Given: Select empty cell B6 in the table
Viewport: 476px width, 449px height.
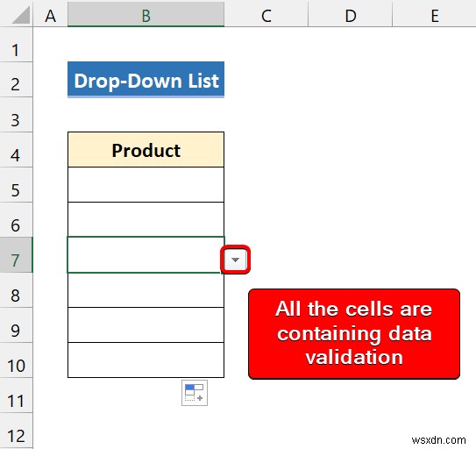Looking at the screenshot, I should 146,219.
